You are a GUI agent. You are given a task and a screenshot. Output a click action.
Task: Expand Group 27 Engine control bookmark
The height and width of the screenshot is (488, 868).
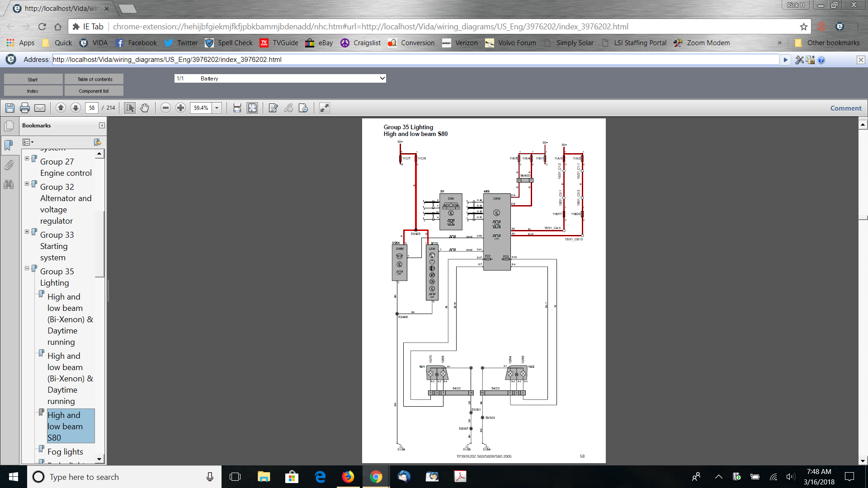point(27,159)
